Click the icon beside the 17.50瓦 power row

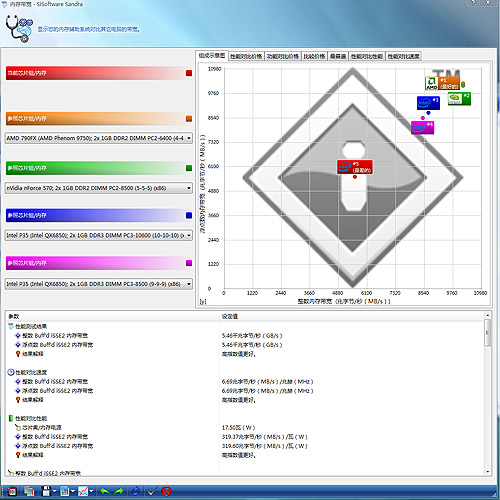point(18,427)
